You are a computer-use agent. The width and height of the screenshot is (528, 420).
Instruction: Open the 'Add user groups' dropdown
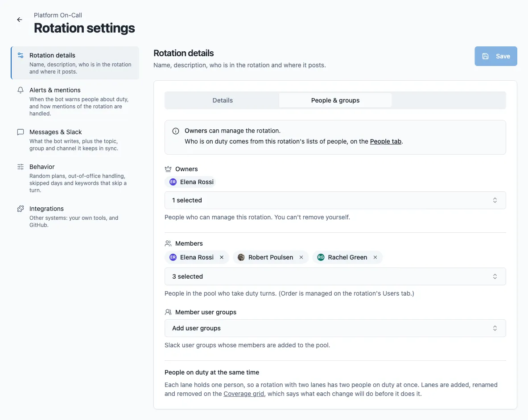335,328
